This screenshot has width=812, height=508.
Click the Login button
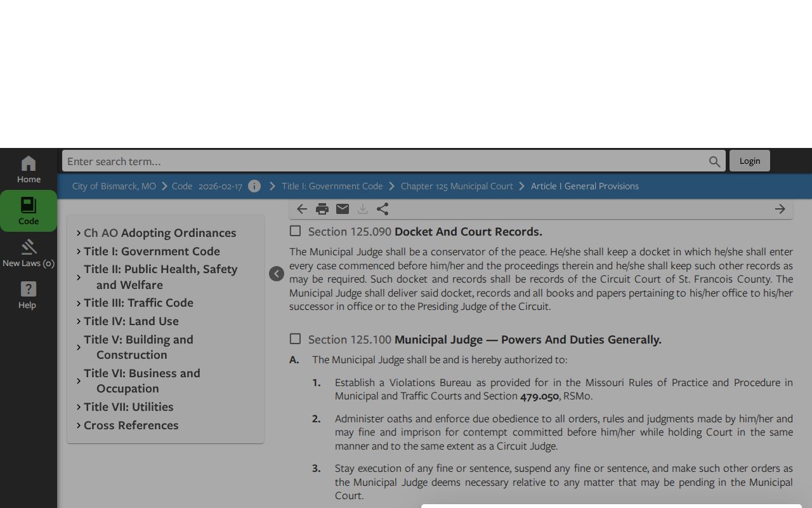(x=750, y=161)
